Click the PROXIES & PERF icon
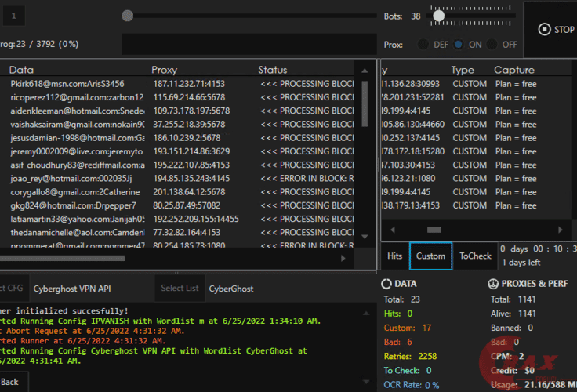 493,284
